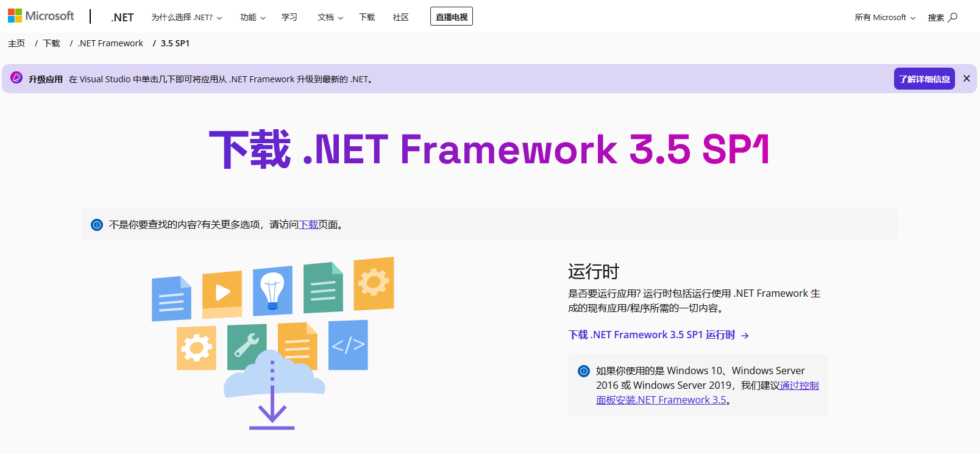Click the 3.5 SP1 breadcrumb text

[175, 43]
